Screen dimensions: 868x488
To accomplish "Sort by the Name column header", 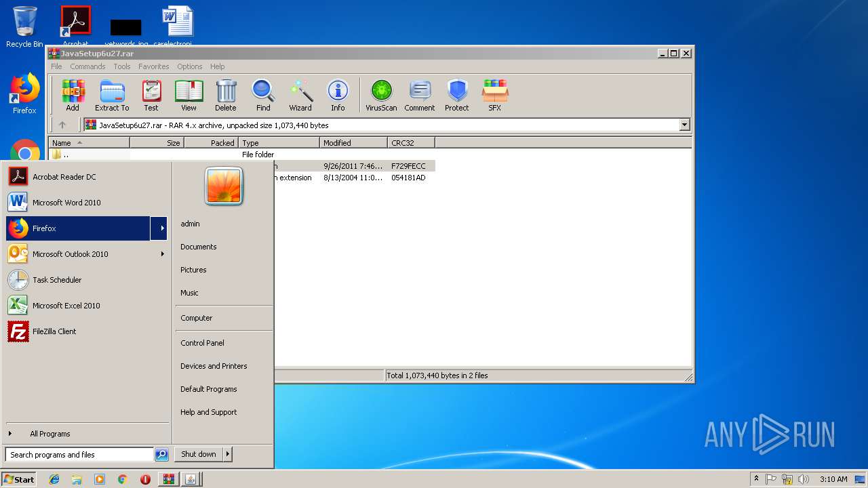I will click(89, 143).
